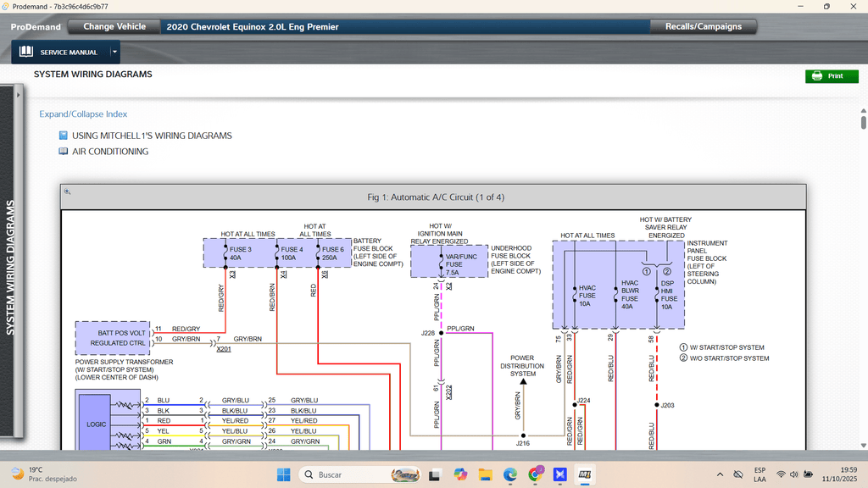Click the page vertical scrollbar
Screen dimensions: 868x488
(x=863, y=254)
